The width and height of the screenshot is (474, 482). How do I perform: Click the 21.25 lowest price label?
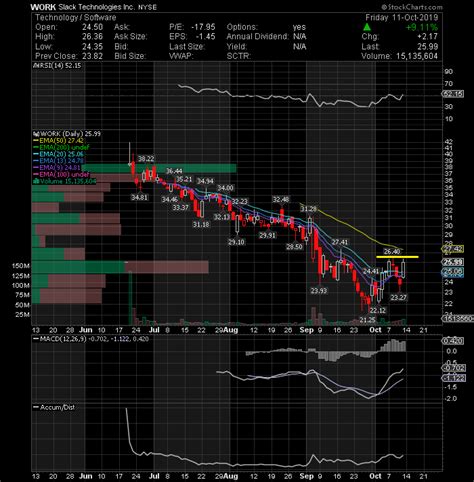[x=367, y=320]
